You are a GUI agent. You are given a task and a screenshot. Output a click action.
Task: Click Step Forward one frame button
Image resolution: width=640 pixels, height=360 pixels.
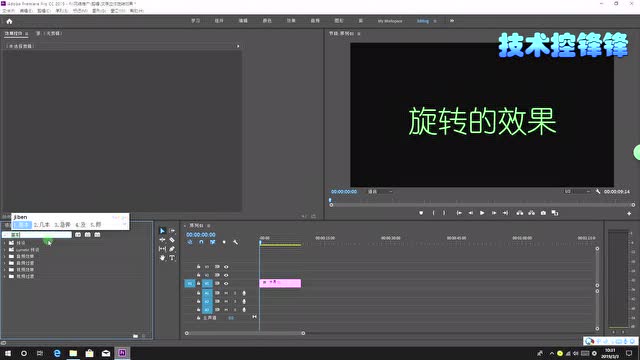point(494,213)
